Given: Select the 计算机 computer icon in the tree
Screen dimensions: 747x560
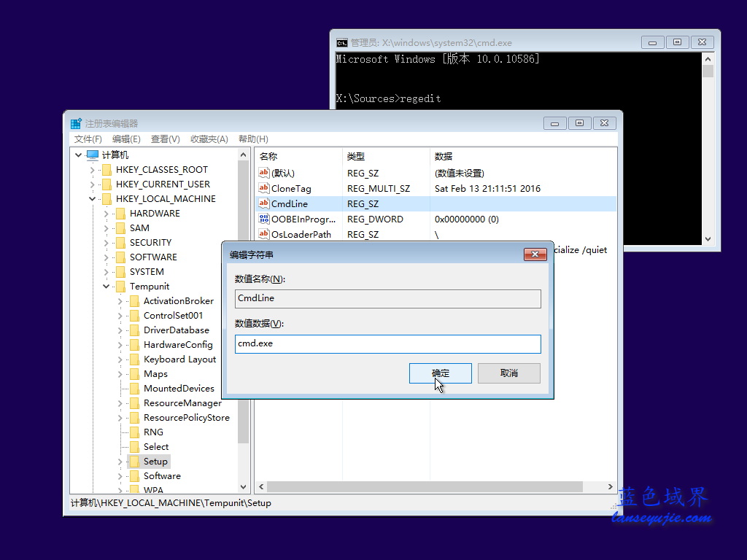Looking at the screenshot, I should (93, 155).
